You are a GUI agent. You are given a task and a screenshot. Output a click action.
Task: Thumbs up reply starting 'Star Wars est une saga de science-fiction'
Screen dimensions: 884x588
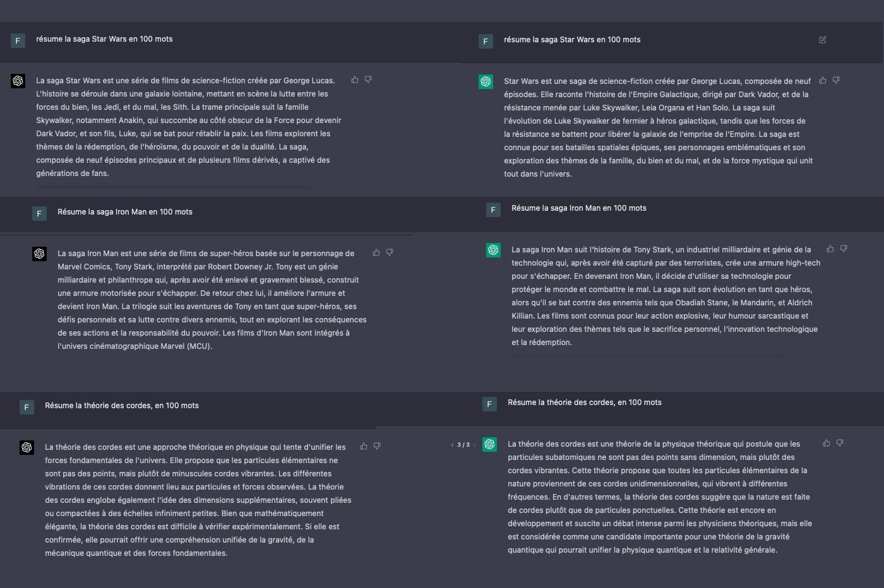pos(823,80)
